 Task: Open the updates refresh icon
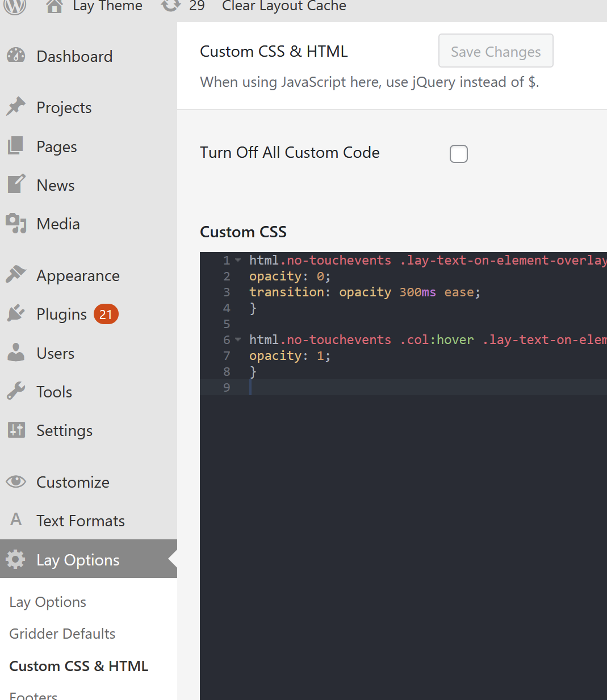tap(170, 6)
